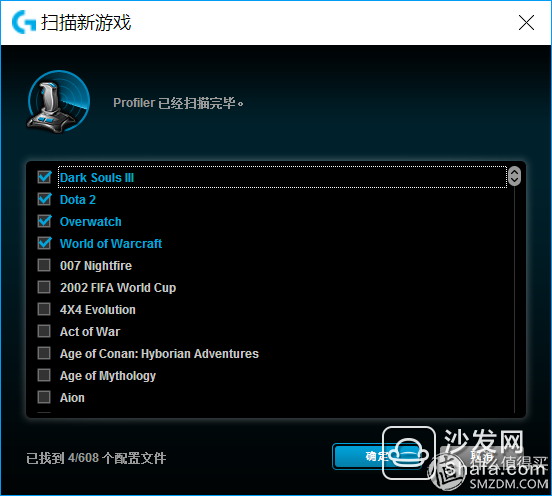
Task: Select the World of Warcraft label
Action: click(111, 244)
